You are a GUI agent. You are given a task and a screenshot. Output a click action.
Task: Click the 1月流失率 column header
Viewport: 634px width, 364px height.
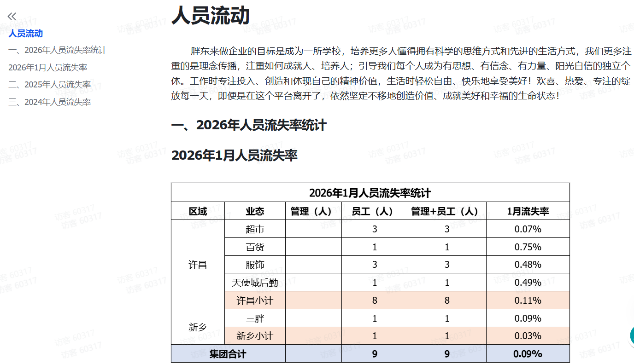528,211
